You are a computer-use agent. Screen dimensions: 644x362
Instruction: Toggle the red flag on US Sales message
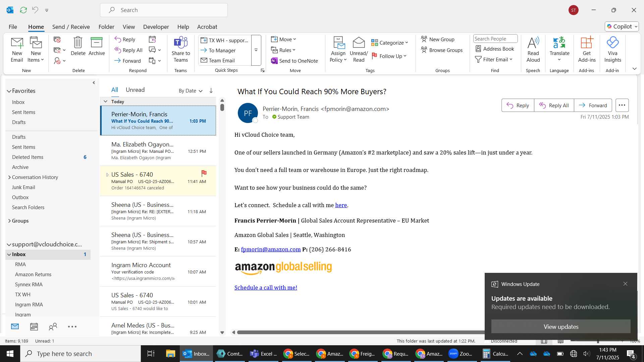tap(204, 173)
